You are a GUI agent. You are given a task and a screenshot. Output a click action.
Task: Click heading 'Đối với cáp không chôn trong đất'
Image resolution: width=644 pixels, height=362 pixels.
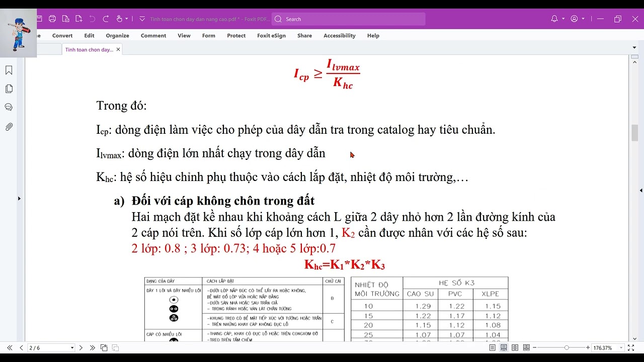pos(223,201)
